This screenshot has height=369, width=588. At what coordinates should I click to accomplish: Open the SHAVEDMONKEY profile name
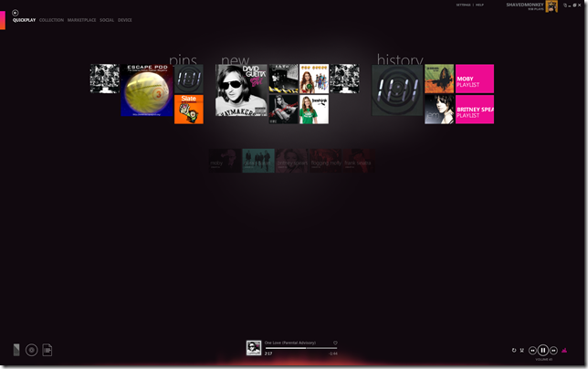[525, 5]
